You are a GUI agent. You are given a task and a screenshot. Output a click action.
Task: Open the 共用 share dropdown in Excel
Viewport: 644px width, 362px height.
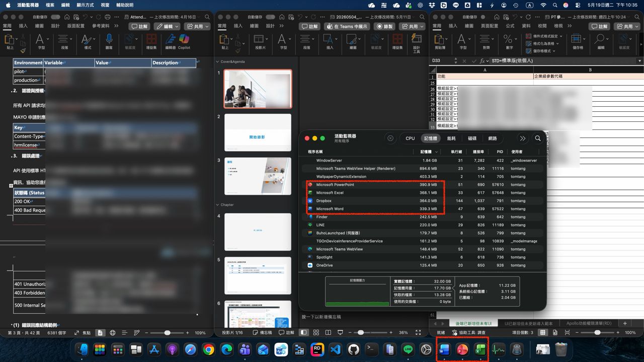point(627,26)
